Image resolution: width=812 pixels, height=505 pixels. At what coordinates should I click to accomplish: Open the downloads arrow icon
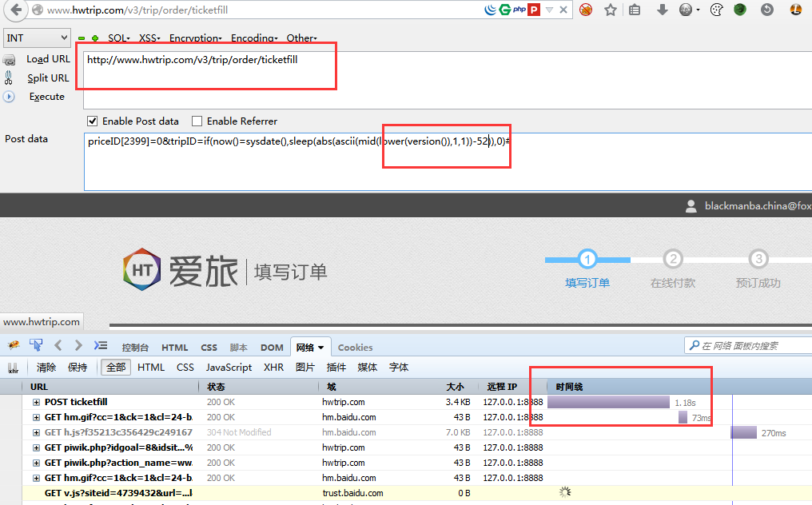pos(662,10)
